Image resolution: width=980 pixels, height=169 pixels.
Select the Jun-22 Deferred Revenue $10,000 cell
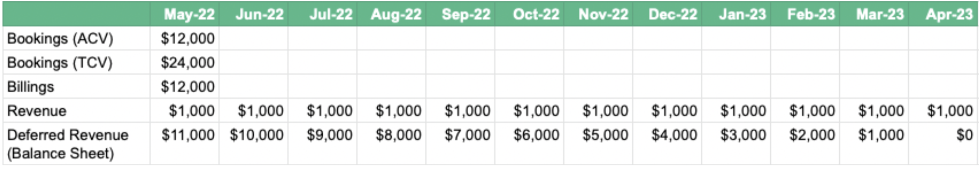point(257,135)
